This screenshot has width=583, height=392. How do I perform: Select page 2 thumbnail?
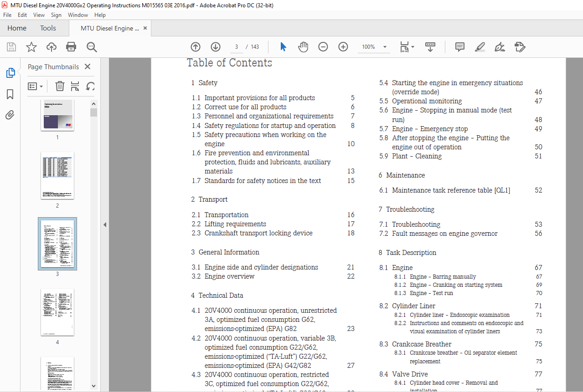(57, 176)
